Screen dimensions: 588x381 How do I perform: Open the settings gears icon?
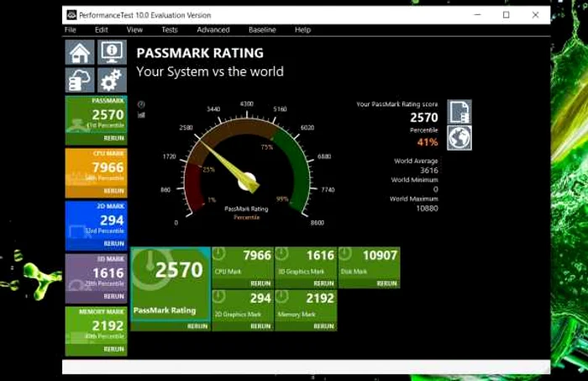tap(112, 80)
